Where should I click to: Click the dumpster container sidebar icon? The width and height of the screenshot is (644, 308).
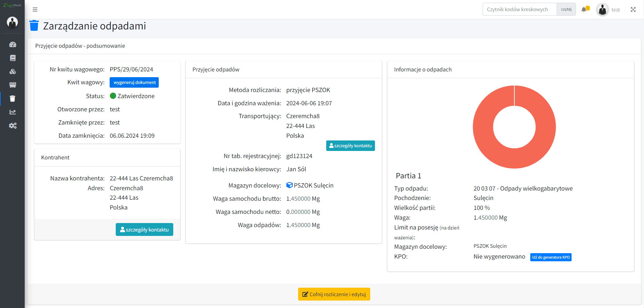13,85
